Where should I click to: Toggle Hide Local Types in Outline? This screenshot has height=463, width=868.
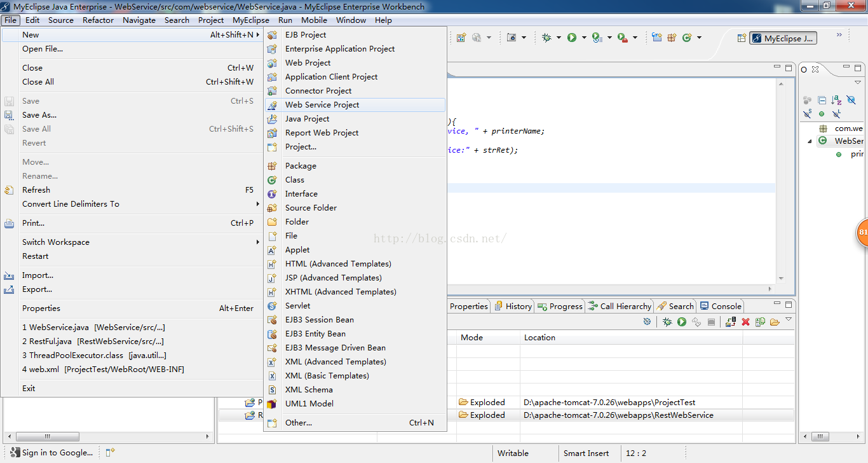pos(836,114)
